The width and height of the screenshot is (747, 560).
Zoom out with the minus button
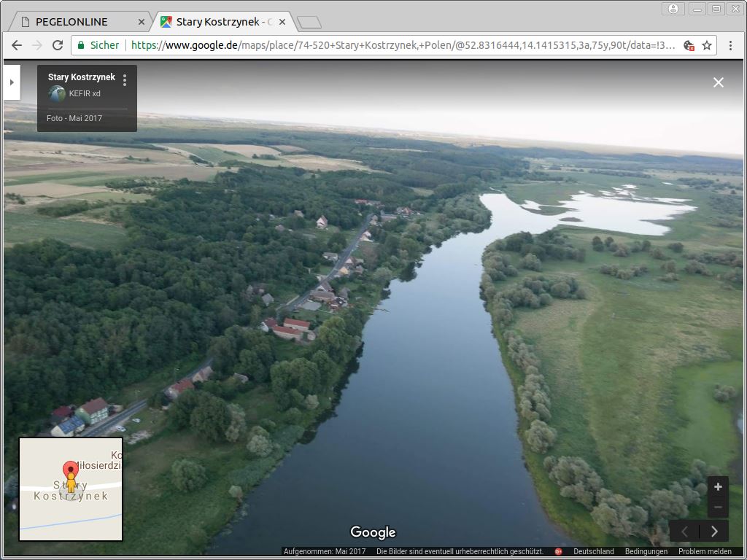click(x=718, y=507)
